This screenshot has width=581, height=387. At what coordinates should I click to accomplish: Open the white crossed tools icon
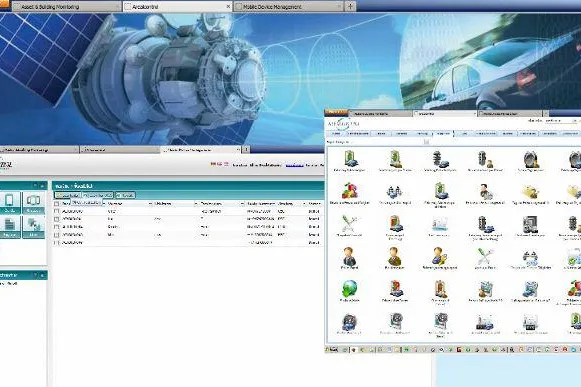tap(349, 224)
